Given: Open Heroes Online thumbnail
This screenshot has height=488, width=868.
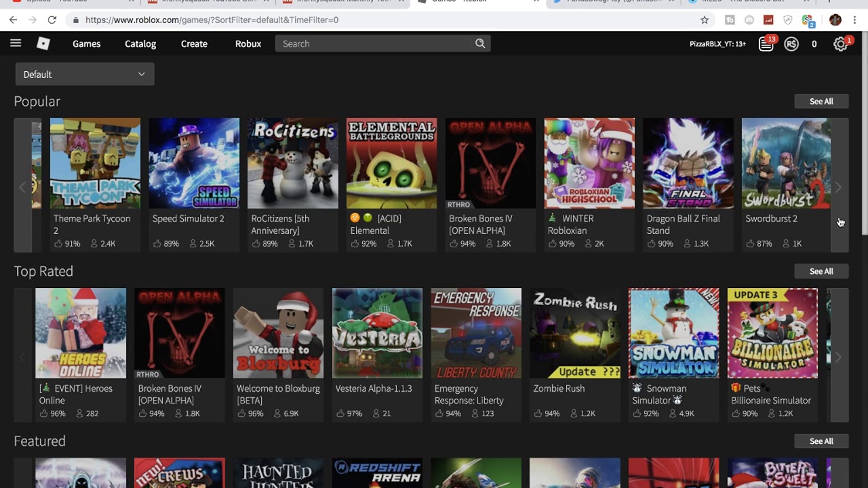Looking at the screenshot, I should 81,333.
